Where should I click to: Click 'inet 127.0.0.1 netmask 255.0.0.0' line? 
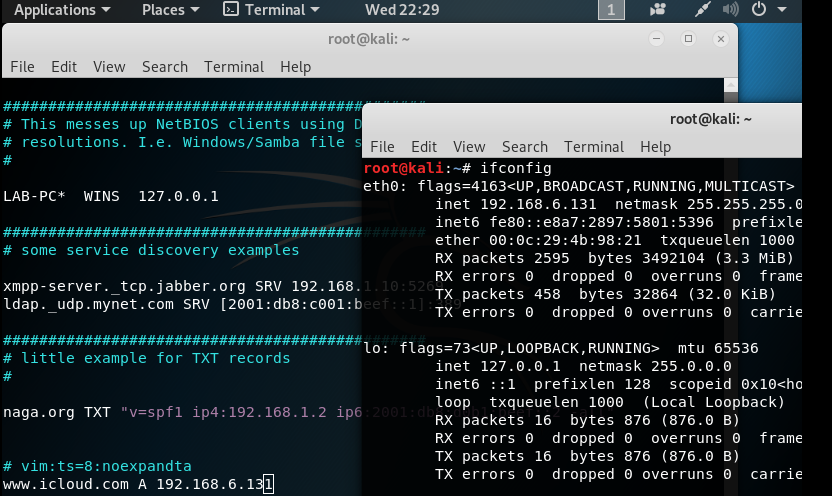click(583, 367)
